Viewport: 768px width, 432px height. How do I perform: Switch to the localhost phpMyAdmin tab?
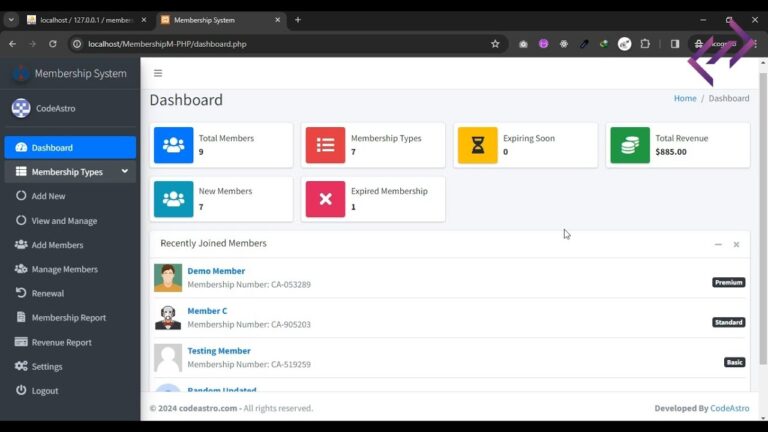tap(86, 20)
